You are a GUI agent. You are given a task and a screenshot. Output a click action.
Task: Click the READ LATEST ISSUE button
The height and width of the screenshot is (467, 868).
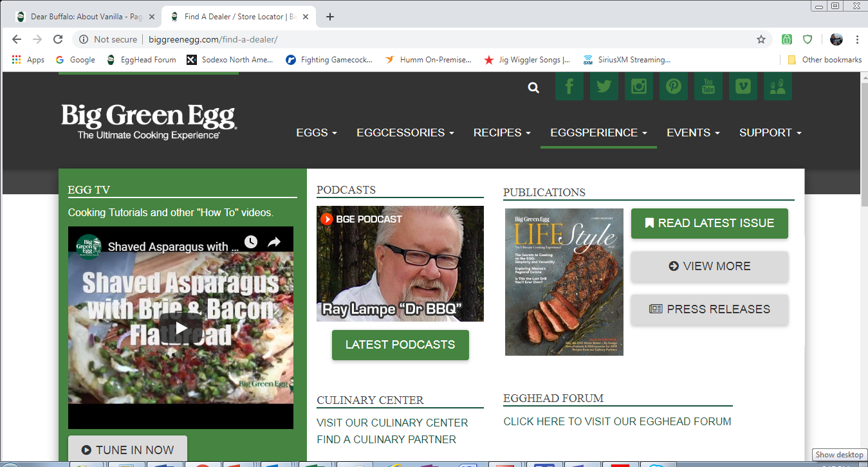pyautogui.click(x=709, y=223)
